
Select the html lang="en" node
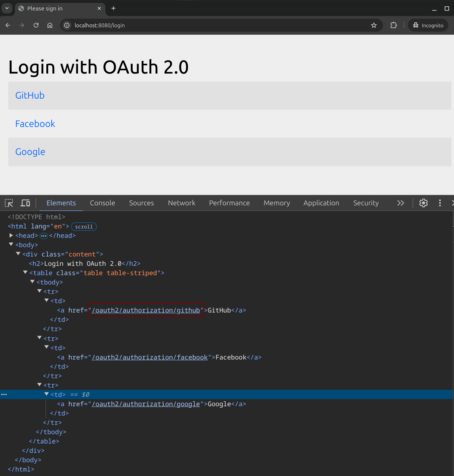[38, 226]
